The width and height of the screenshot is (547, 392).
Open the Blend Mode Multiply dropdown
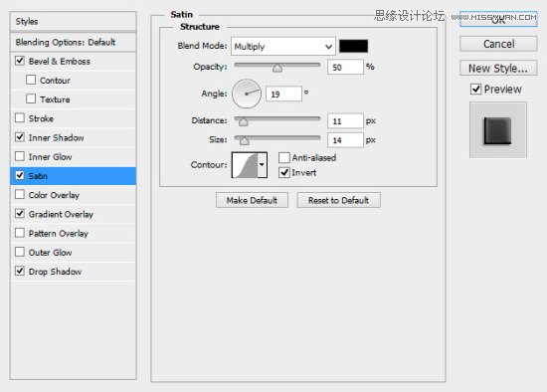click(283, 47)
